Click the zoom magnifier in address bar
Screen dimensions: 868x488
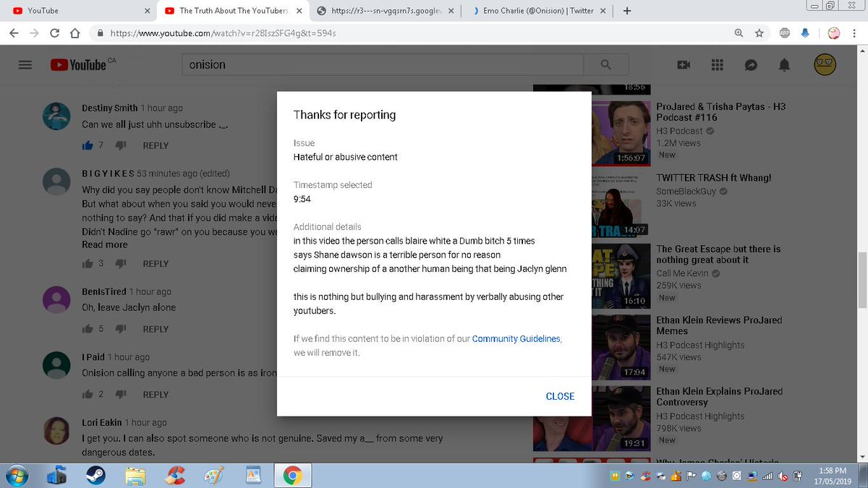pos(739,33)
